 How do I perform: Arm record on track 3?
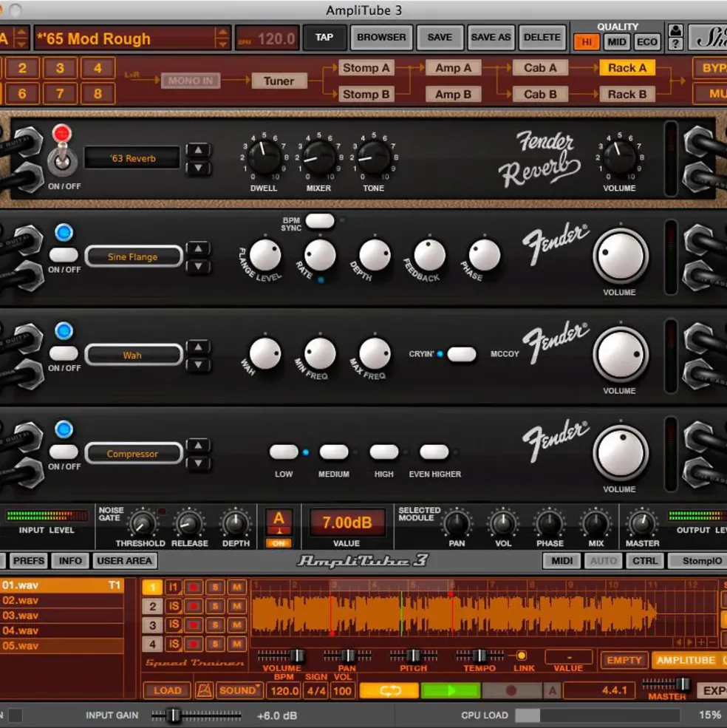click(x=194, y=625)
